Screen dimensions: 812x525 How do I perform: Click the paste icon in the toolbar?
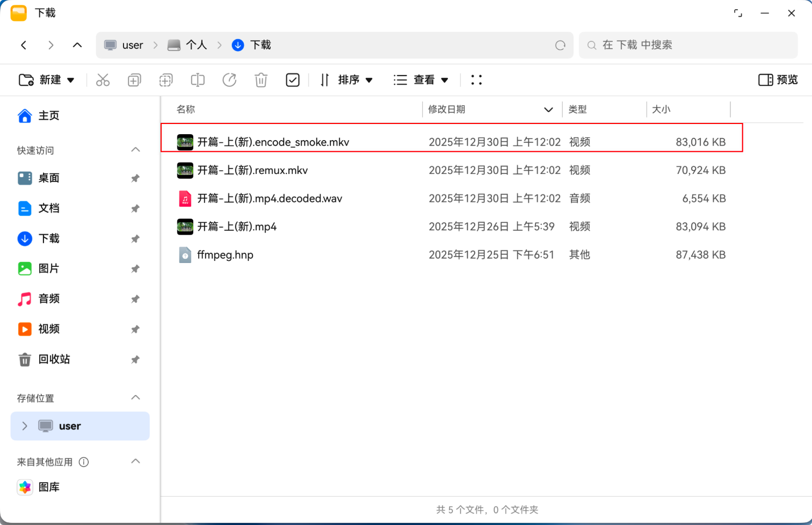click(165, 79)
